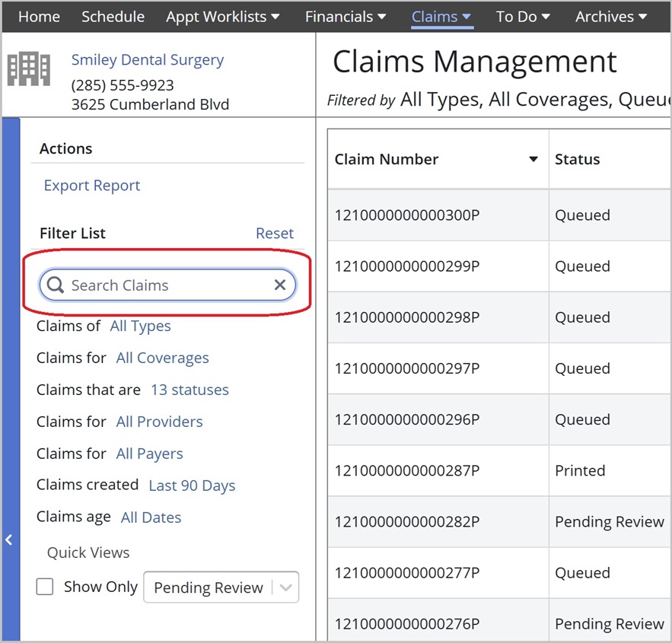Click inside the Search Claims input
672x643 pixels.
point(167,285)
